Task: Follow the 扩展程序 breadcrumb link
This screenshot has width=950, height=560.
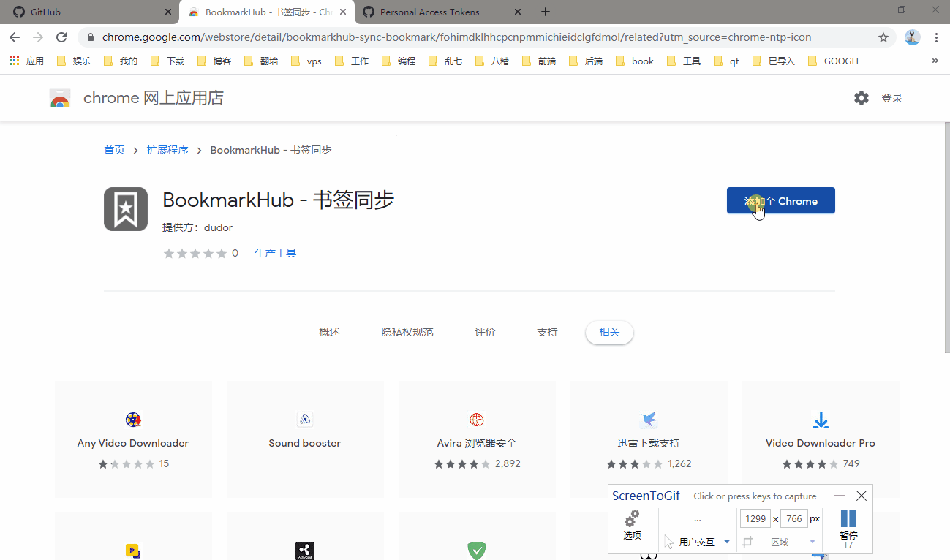Action: tap(167, 149)
